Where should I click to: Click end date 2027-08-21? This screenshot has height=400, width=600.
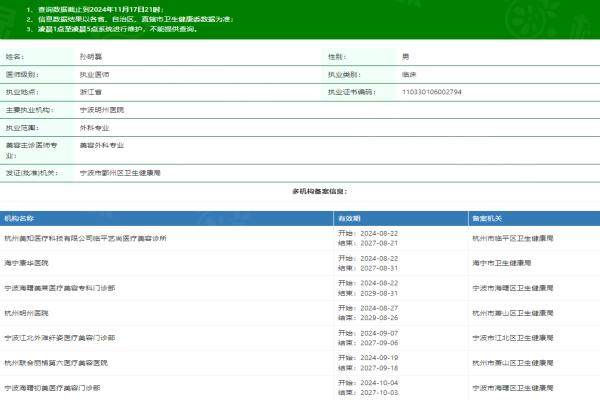tap(379, 243)
